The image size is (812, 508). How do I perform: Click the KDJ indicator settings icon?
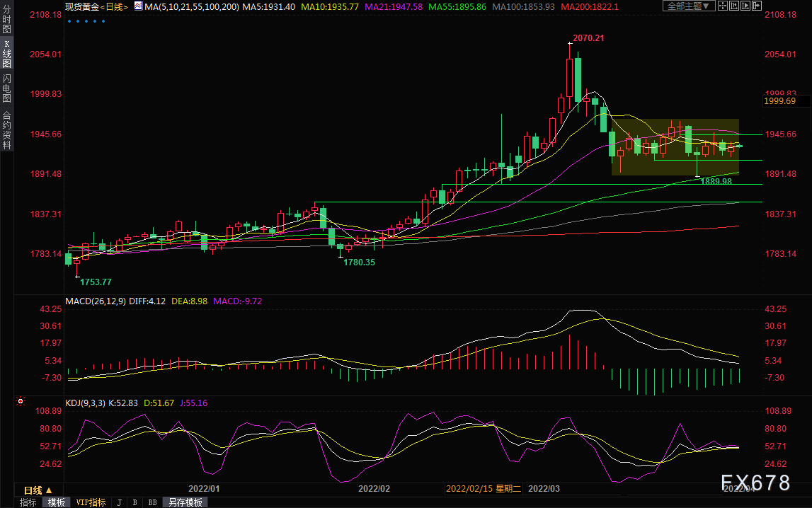tap(20, 402)
